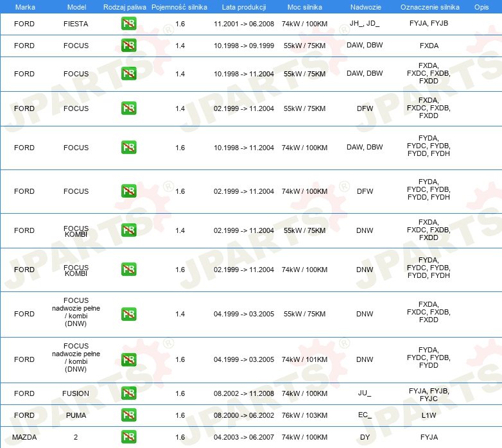The width and height of the screenshot is (502, 448).
Task: Click the single FXDA engine code in Focus 09.1999 row
Action: click(x=429, y=46)
